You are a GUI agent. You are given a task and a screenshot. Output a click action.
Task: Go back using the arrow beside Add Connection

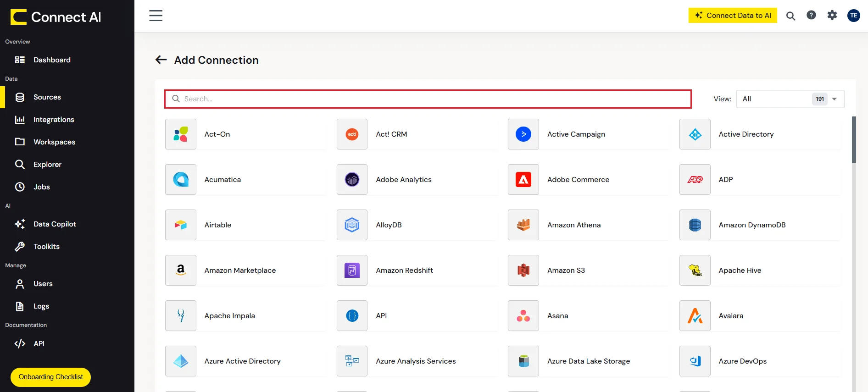[x=161, y=60]
